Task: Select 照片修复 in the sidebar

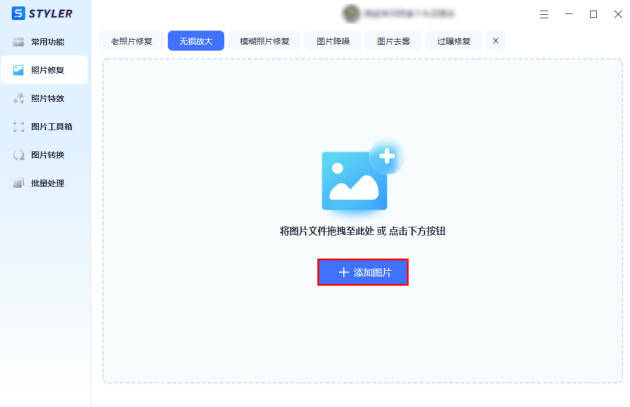Action: [44, 70]
